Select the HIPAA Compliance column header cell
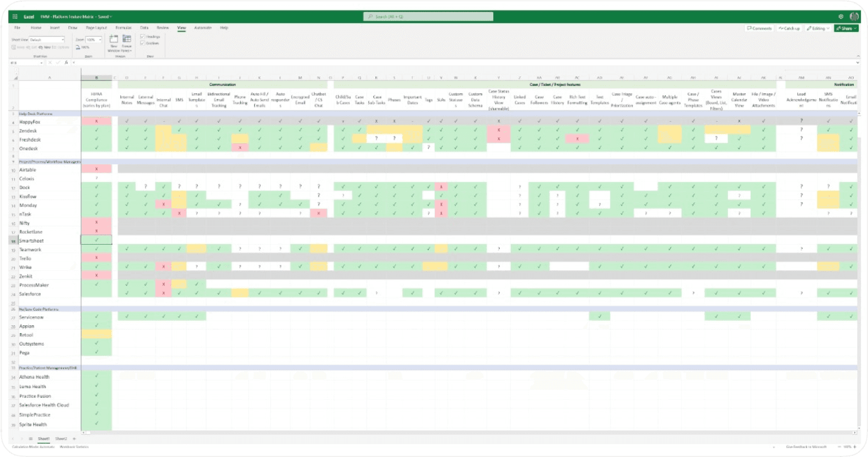Image resolution: width=868 pixels, height=457 pixels. click(96, 100)
